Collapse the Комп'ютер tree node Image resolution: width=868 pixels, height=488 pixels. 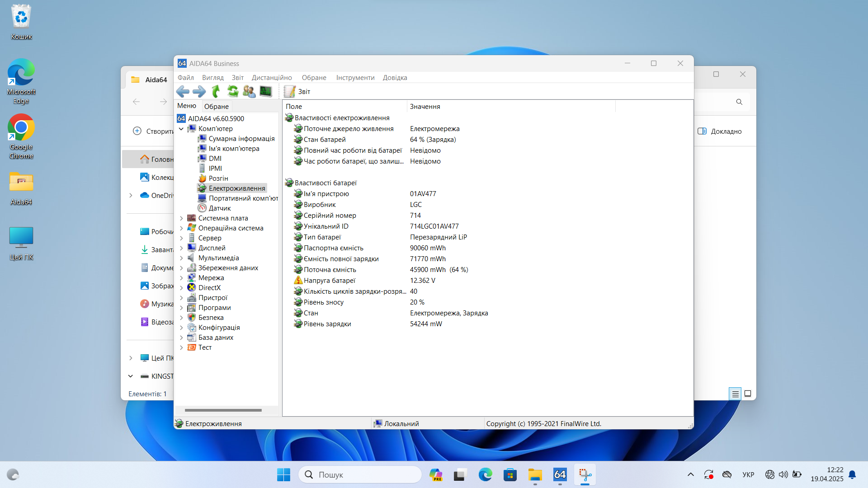click(x=181, y=129)
